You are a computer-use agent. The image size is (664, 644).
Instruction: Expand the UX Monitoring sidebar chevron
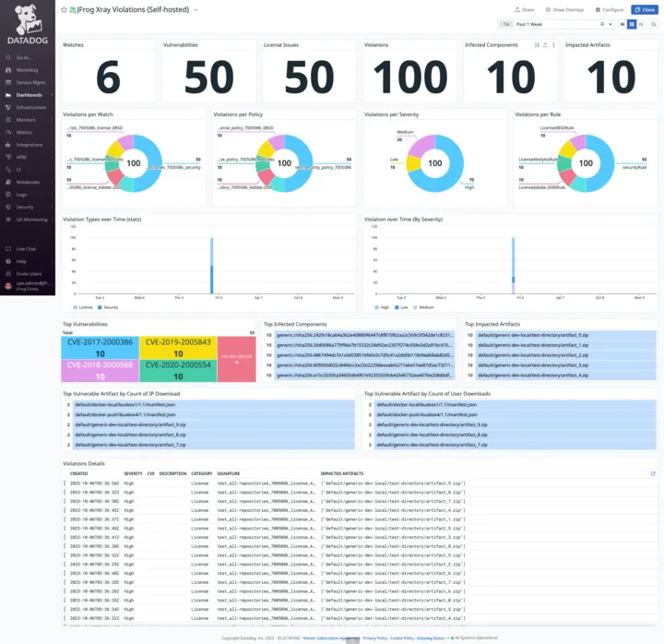click(x=52, y=220)
